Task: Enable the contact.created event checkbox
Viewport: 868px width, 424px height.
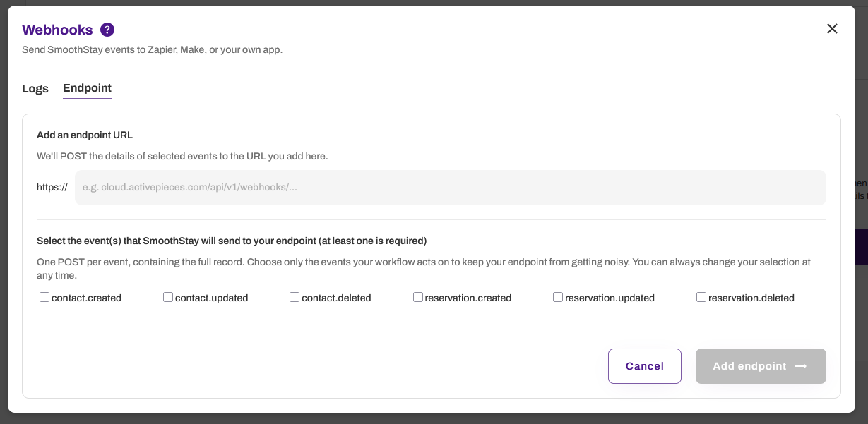Action: 44,297
